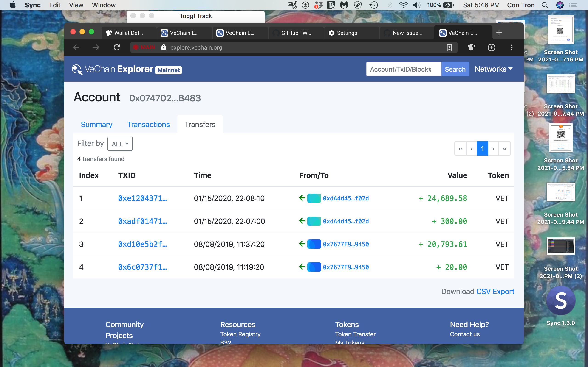The image size is (588, 367).
Task: Click the padlock site security icon
Action: [x=163, y=47]
